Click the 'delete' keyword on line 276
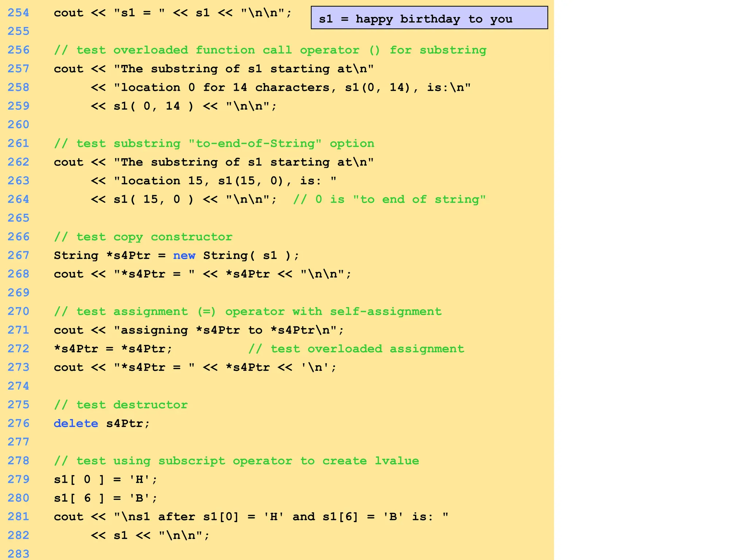 (x=76, y=424)
